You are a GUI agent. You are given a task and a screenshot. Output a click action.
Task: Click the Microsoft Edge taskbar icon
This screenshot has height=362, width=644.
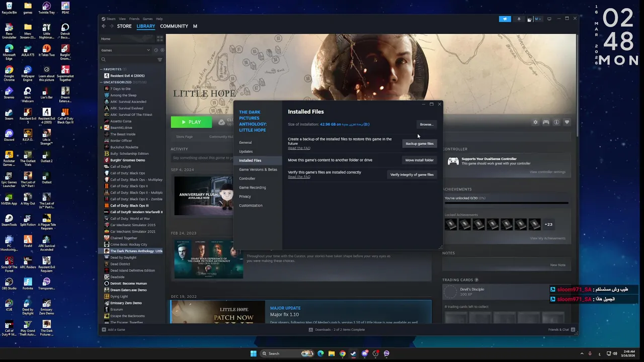pos(320,353)
